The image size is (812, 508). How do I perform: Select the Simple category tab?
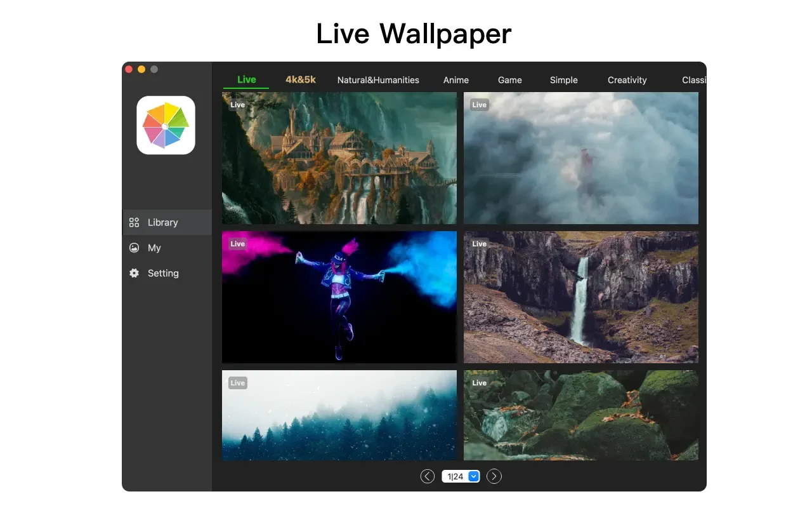coord(564,80)
